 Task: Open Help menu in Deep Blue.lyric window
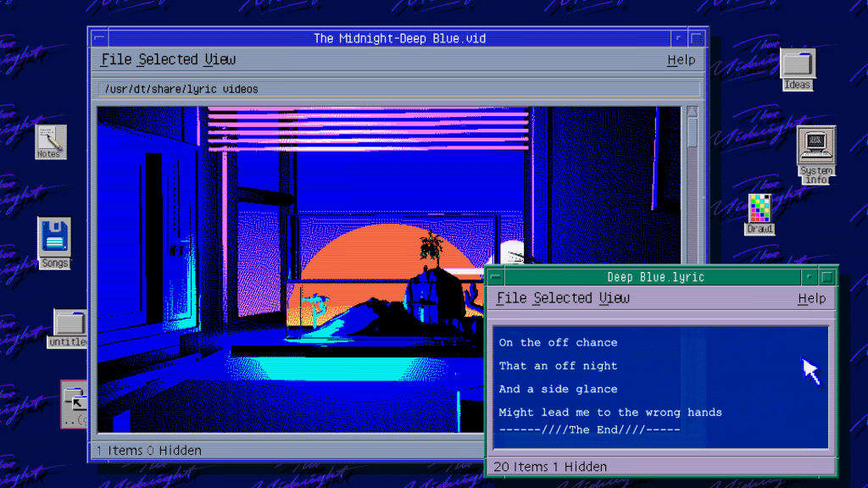[811, 299]
